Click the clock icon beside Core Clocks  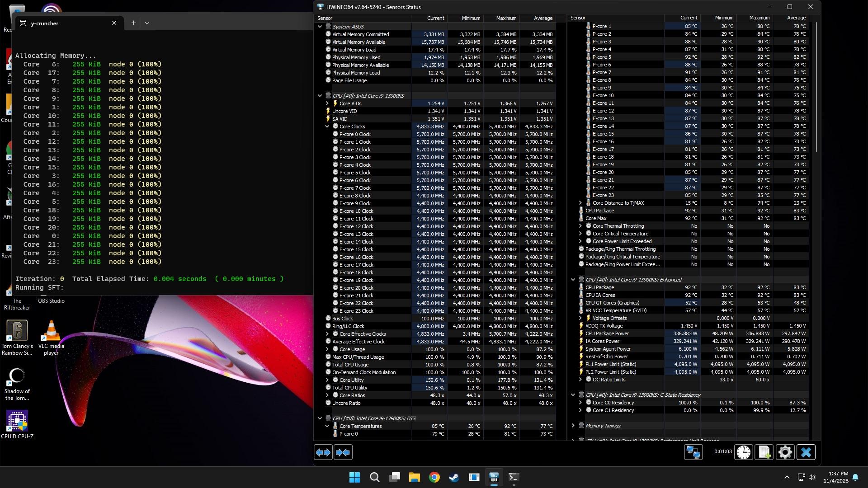(335, 127)
